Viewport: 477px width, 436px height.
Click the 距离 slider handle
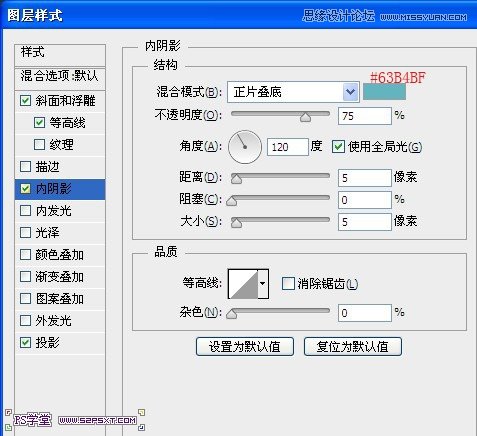236,178
